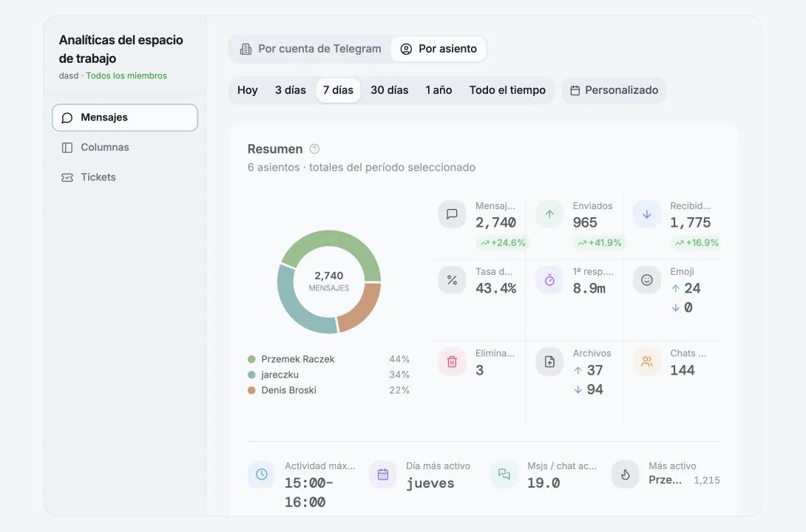
Task: Select the 7 días time range
Action: click(x=338, y=90)
